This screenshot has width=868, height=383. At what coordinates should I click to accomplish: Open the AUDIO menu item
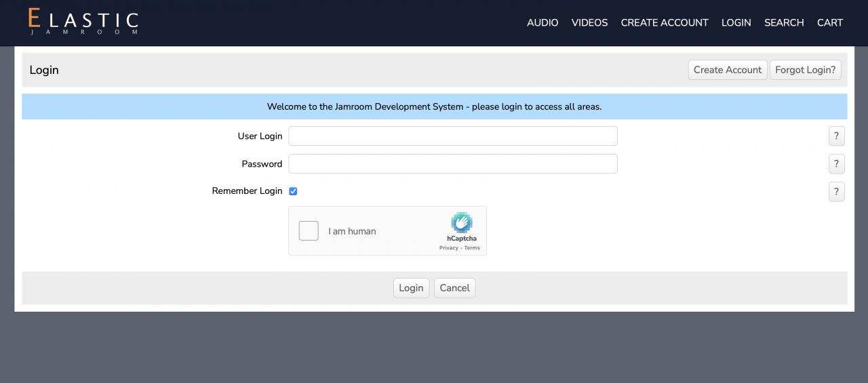(x=542, y=22)
